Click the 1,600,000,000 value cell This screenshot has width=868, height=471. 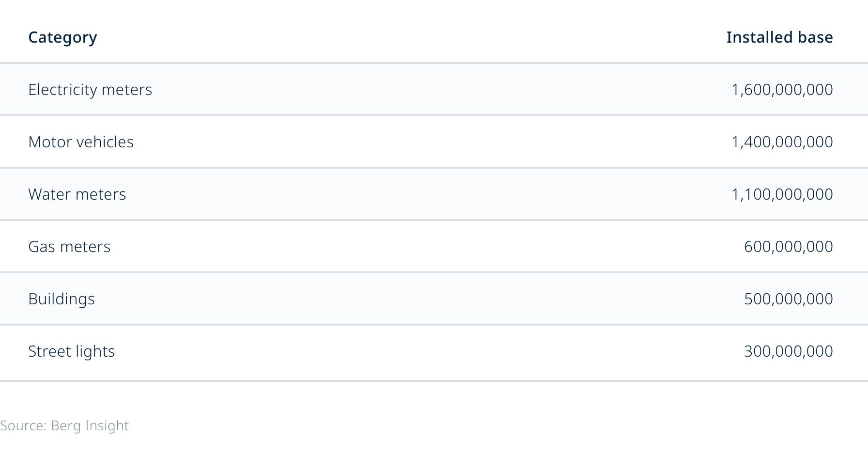point(782,90)
